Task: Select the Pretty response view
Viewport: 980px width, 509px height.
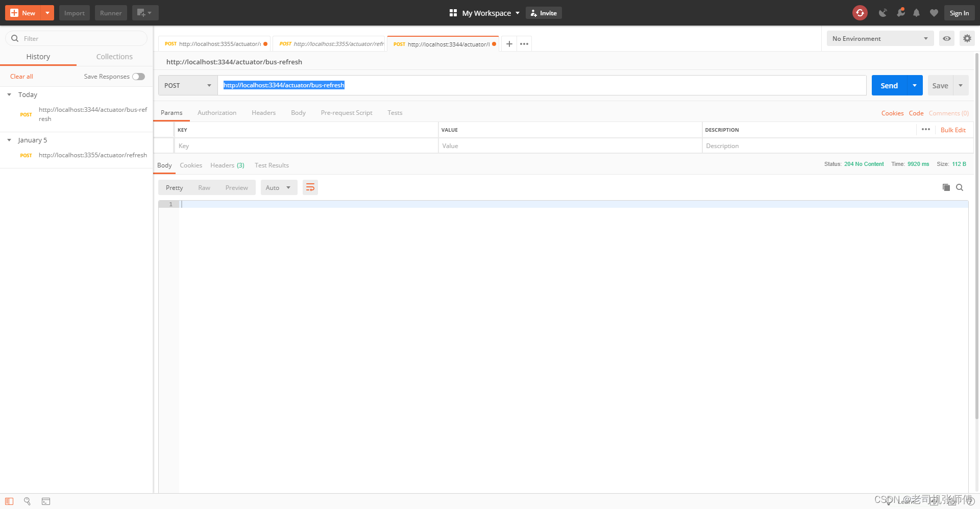Action: 174,187
